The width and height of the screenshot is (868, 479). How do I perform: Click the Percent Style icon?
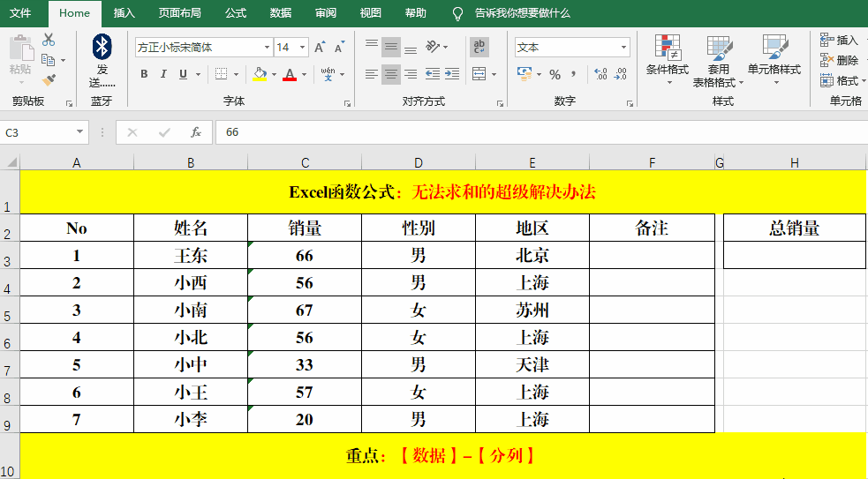[x=555, y=74]
